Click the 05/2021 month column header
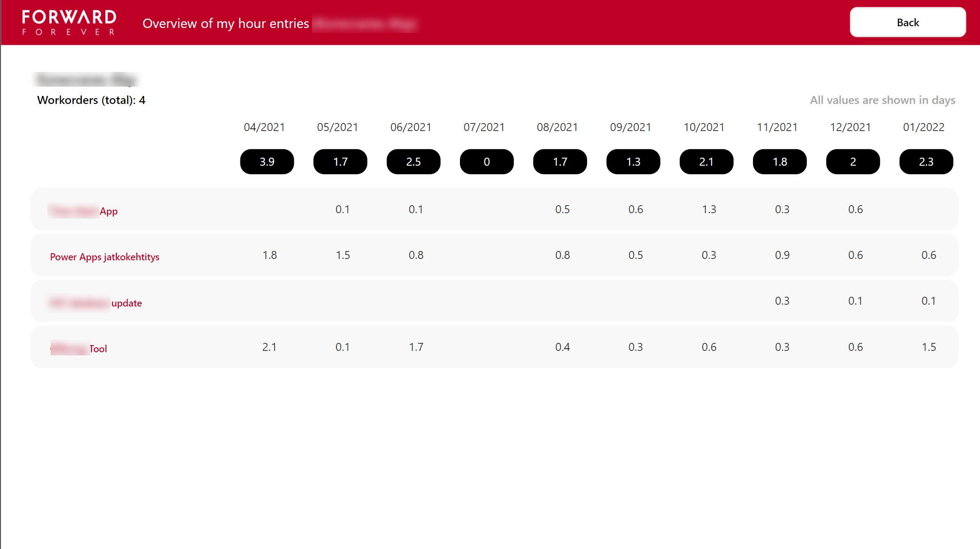980x549 pixels. coord(337,127)
